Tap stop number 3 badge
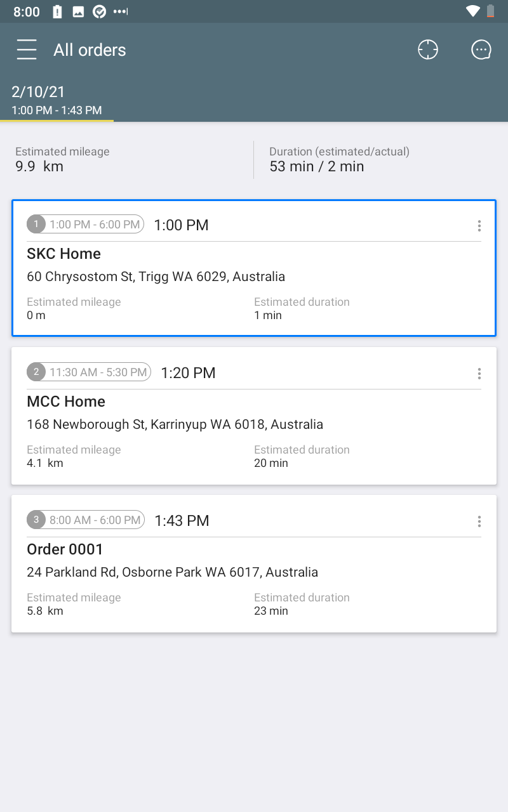Screen dimensions: 508x812 [36, 520]
